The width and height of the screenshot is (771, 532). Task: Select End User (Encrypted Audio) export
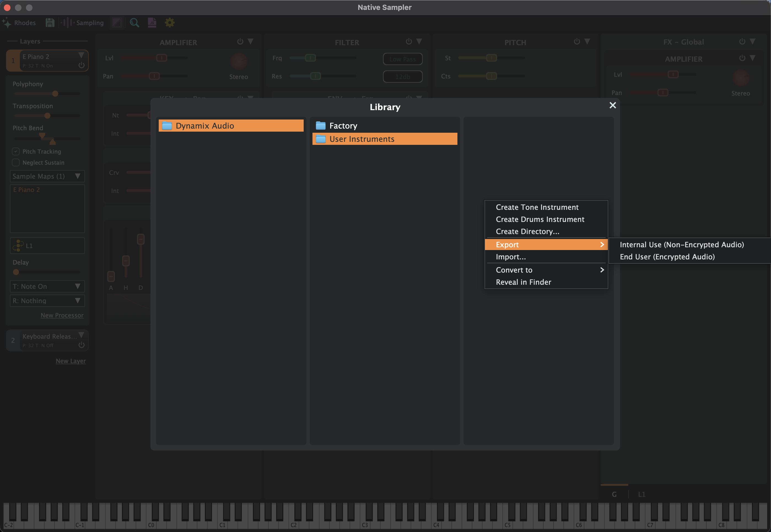tap(667, 257)
